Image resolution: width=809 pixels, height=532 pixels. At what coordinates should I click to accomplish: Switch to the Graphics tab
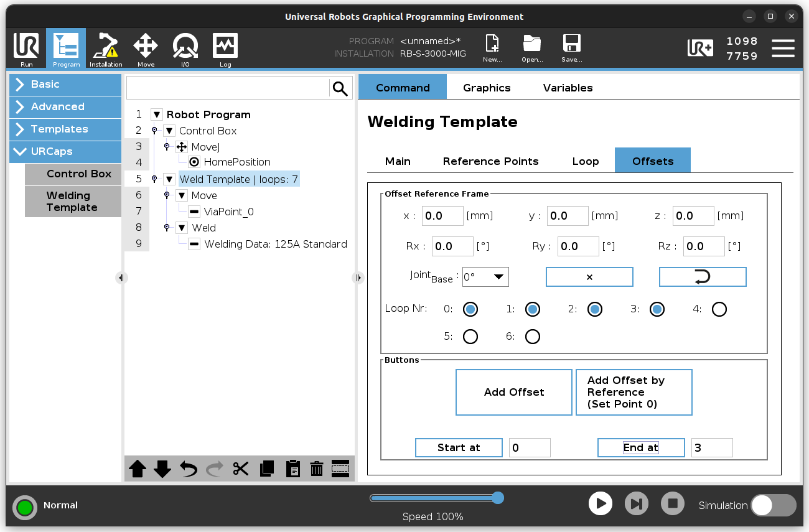point(487,88)
